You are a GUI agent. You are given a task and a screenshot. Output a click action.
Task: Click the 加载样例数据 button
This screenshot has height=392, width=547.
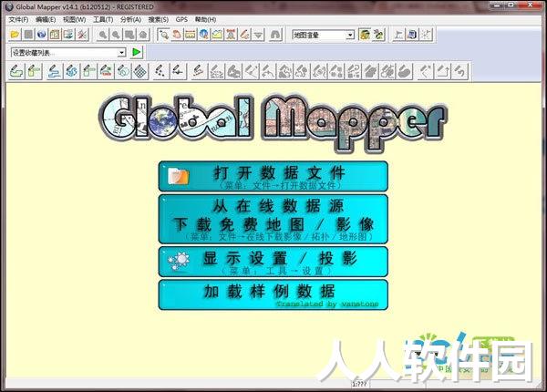pos(273,294)
